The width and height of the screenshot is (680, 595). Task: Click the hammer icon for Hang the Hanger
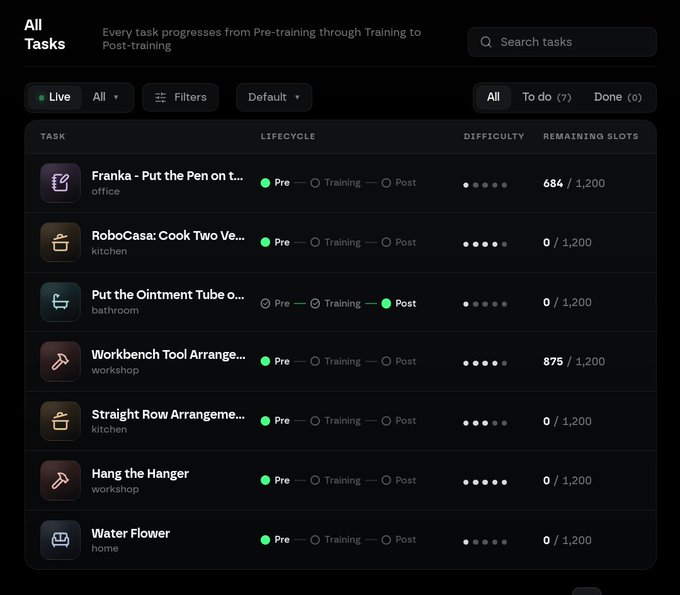tap(60, 480)
